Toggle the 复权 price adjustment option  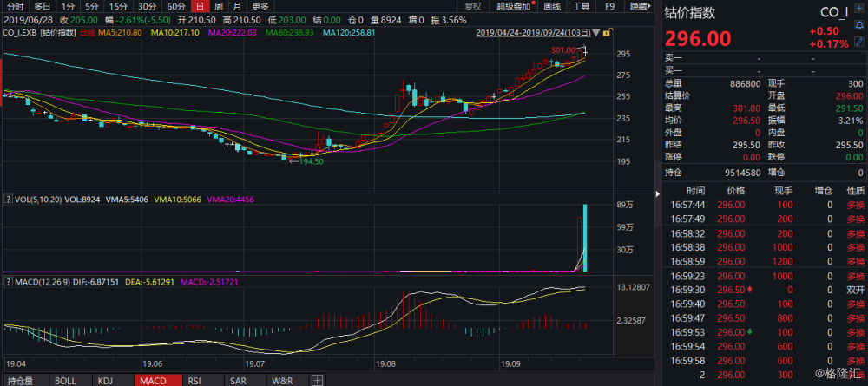click(472, 6)
